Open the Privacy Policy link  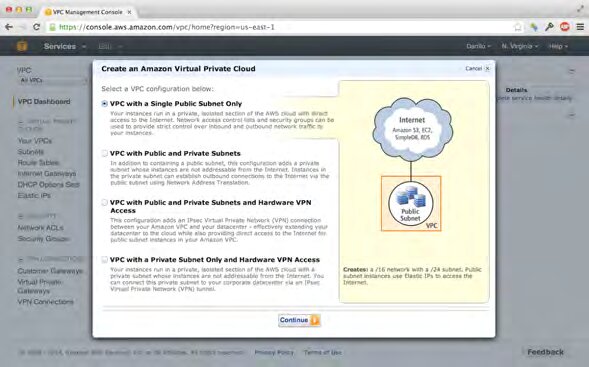[274, 352]
